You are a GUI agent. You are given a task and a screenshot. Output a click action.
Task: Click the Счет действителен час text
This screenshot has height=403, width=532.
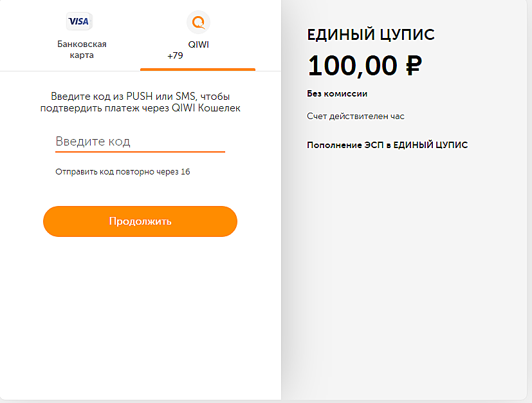(356, 117)
